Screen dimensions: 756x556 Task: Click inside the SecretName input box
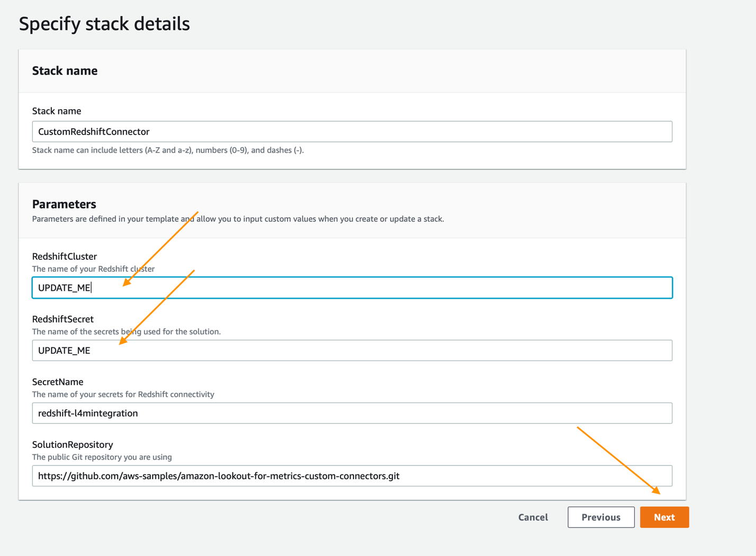[352, 413]
